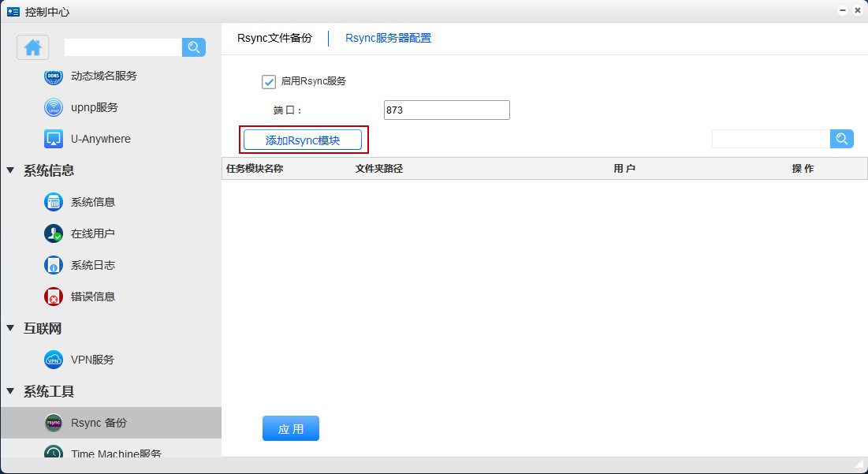Click the module list search icon
Screen dimensions: 868x474
[x=842, y=139]
